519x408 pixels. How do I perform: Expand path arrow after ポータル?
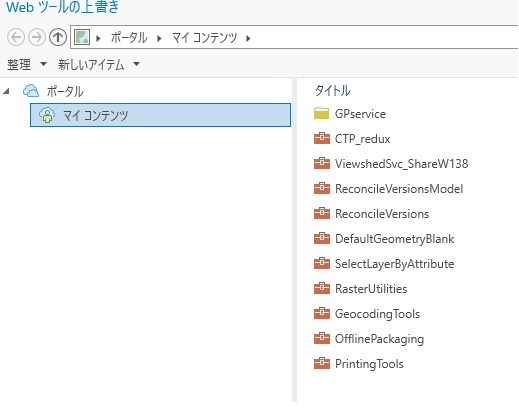point(159,38)
